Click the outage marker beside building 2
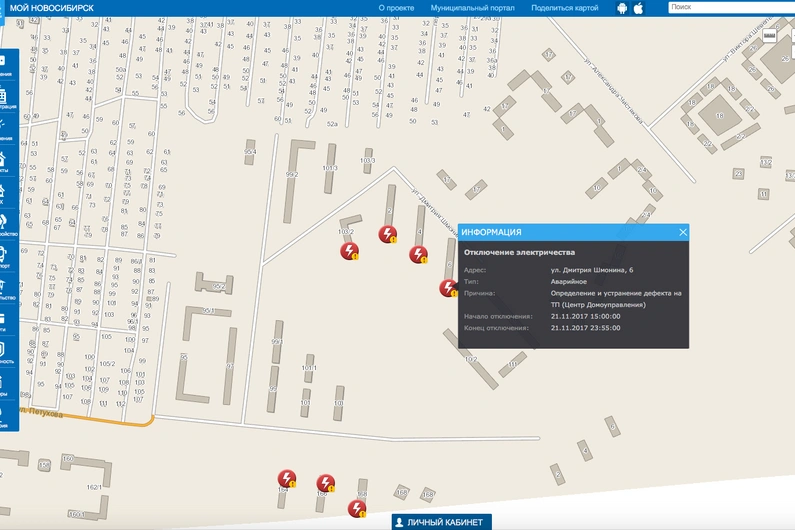 point(387,235)
